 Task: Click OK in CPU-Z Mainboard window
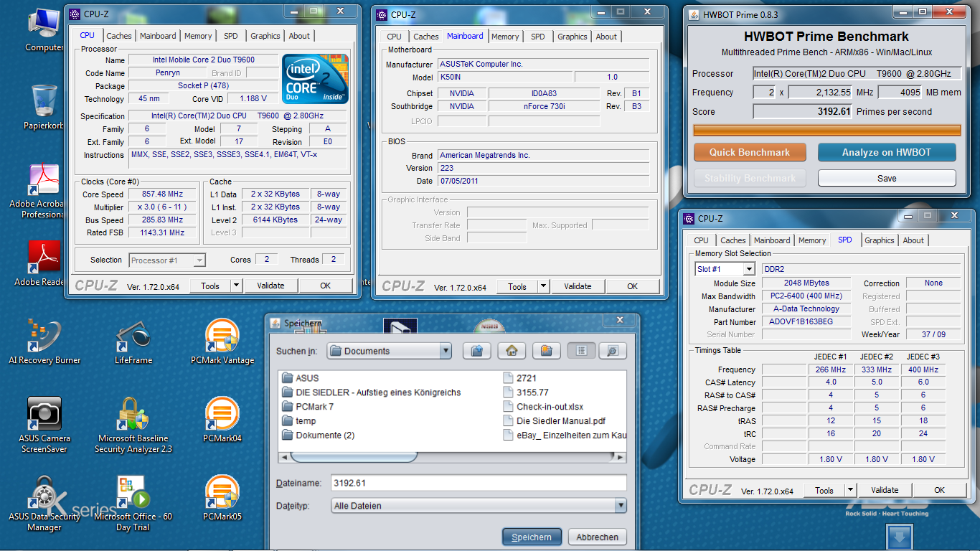[632, 286]
